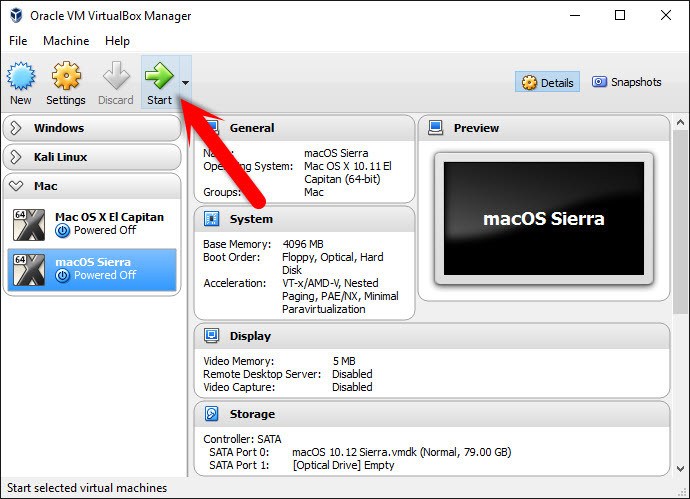Switch to the Snapshots view

click(x=627, y=82)
